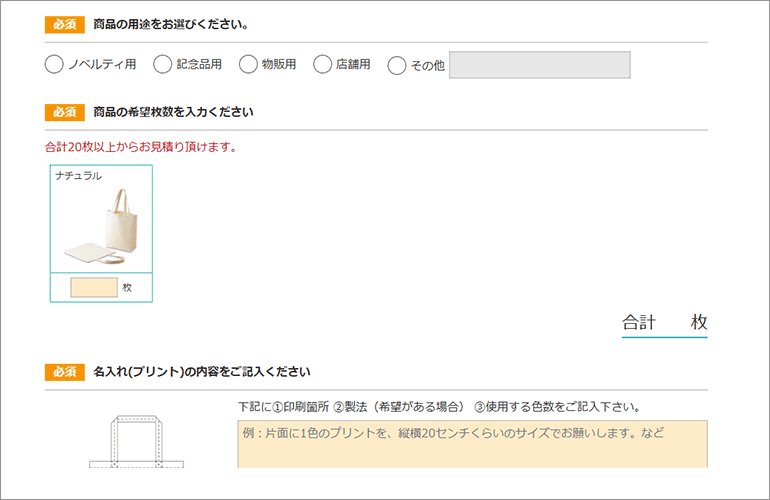Click the 必須 badge beside 商品の用途
This screenshot has height=500, width=770.
click(65, 25)
